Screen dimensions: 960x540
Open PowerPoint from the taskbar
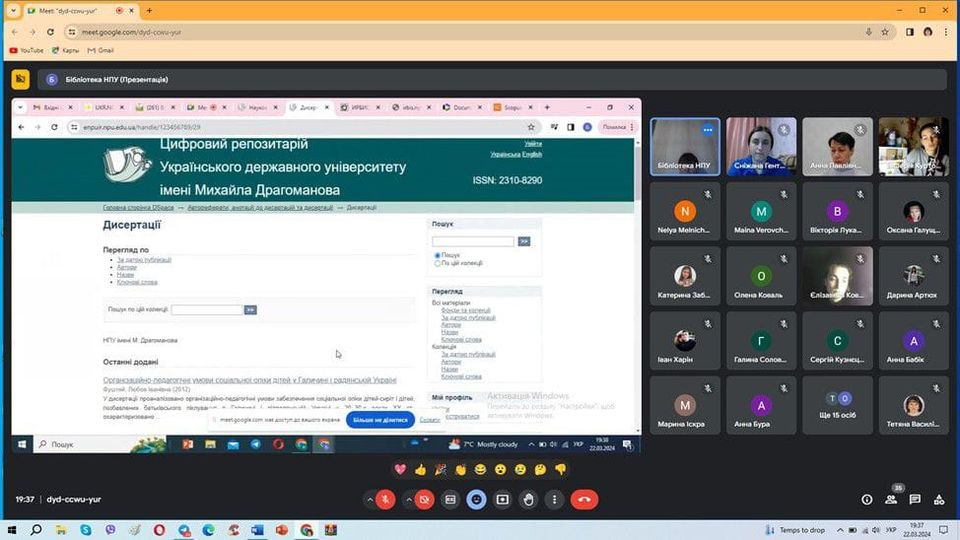coord(282,530)
